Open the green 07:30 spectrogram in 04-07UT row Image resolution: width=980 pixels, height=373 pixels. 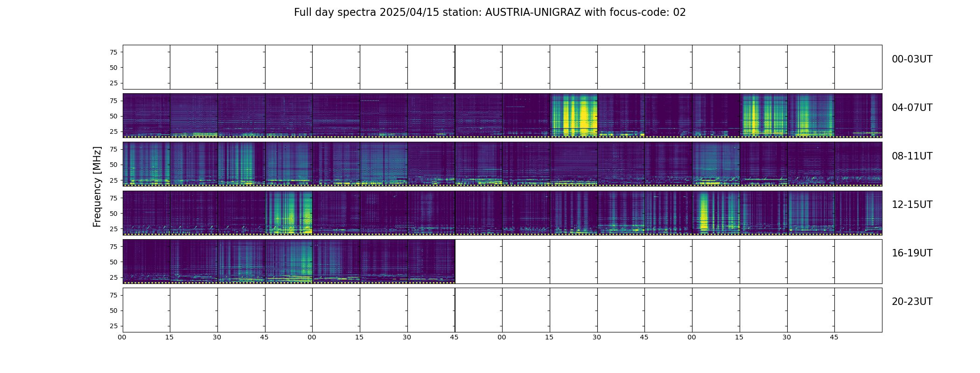[x=811, y=116]
